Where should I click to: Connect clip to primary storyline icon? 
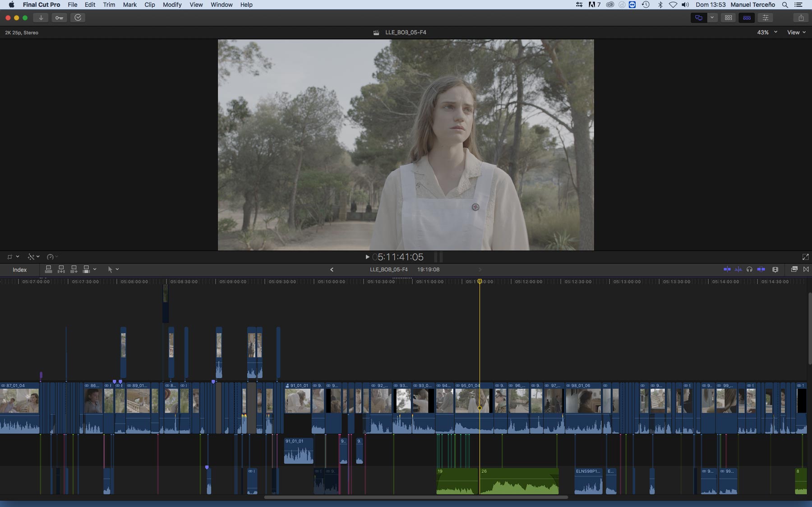coord(48,269)
